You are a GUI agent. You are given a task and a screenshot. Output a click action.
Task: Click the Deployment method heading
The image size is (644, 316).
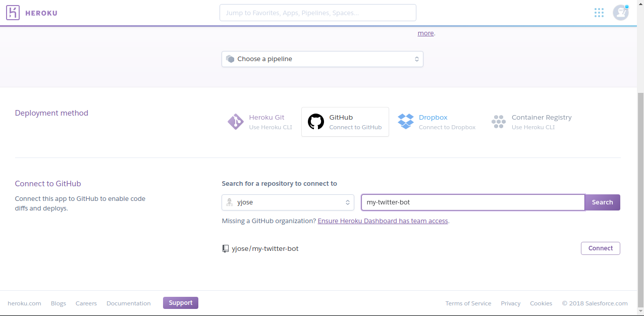pos(51,113)
